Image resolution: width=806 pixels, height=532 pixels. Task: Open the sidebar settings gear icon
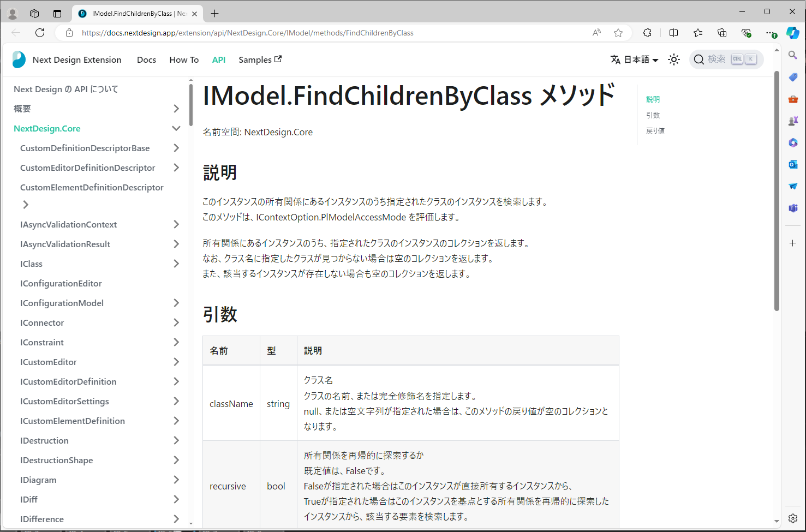click(x=793, y=518)
